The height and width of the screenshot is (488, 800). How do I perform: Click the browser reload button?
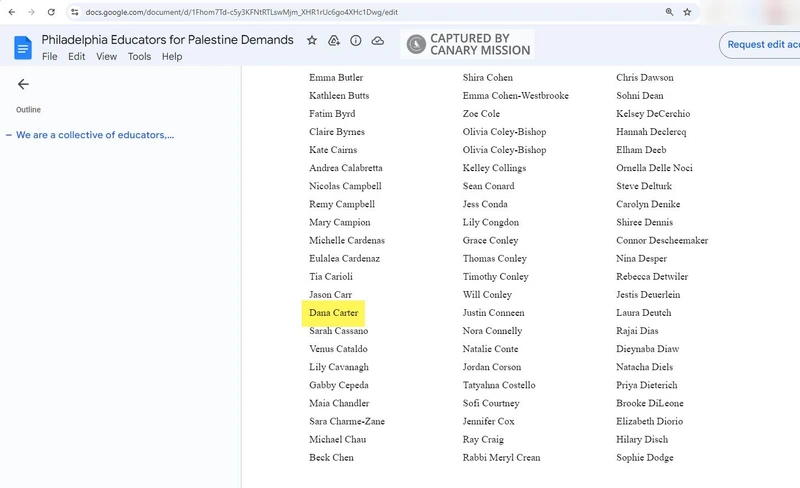point(51,12)
